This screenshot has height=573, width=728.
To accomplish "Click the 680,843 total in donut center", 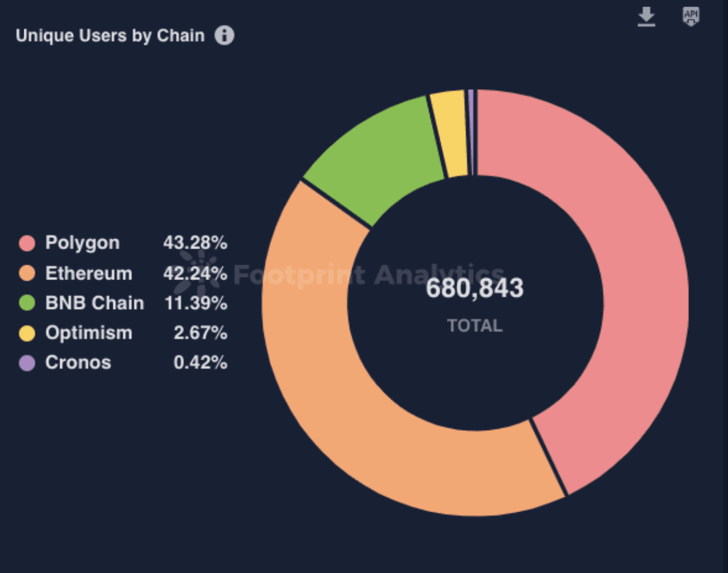I will pyautogui.click(x=474, y=289).
